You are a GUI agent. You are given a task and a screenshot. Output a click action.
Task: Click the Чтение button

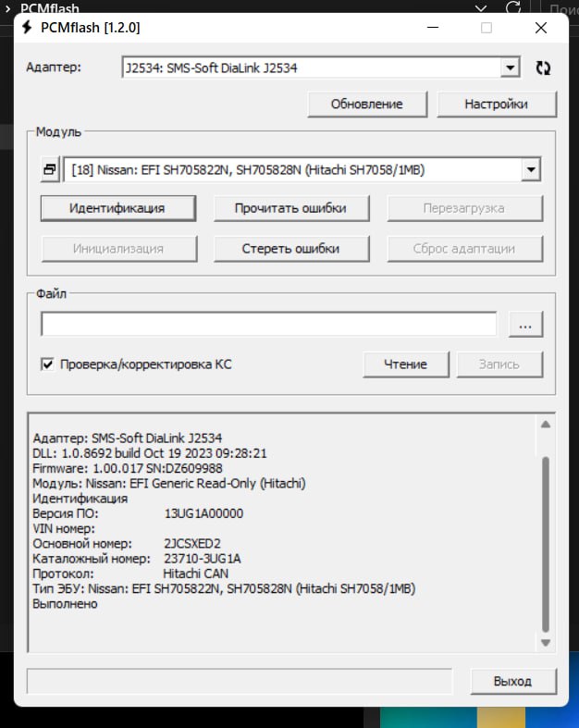[405, 364]
